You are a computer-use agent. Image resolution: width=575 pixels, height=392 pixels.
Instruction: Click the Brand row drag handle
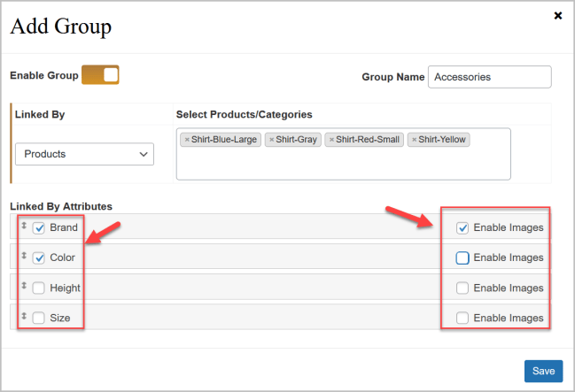(23, 227)
